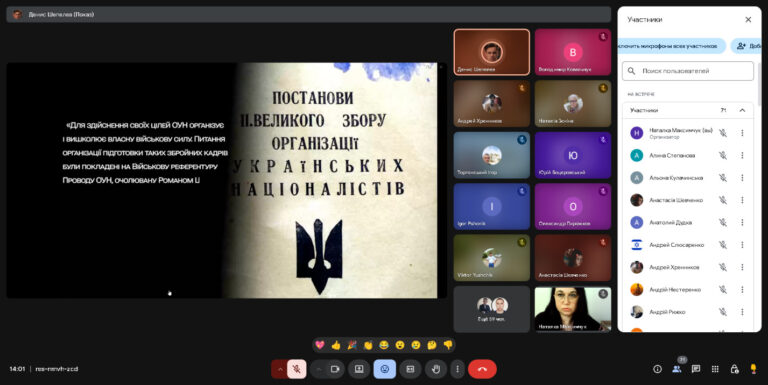Click mic icon for Алина Степанова
This screenshot has width=768, height=385.
[x=722, y=155]
